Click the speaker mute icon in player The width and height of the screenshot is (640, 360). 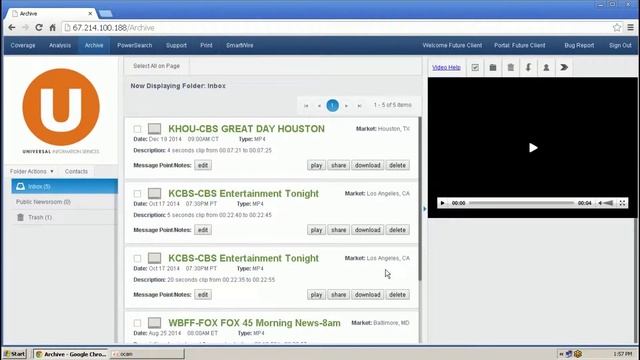click(x=600, y=203)
